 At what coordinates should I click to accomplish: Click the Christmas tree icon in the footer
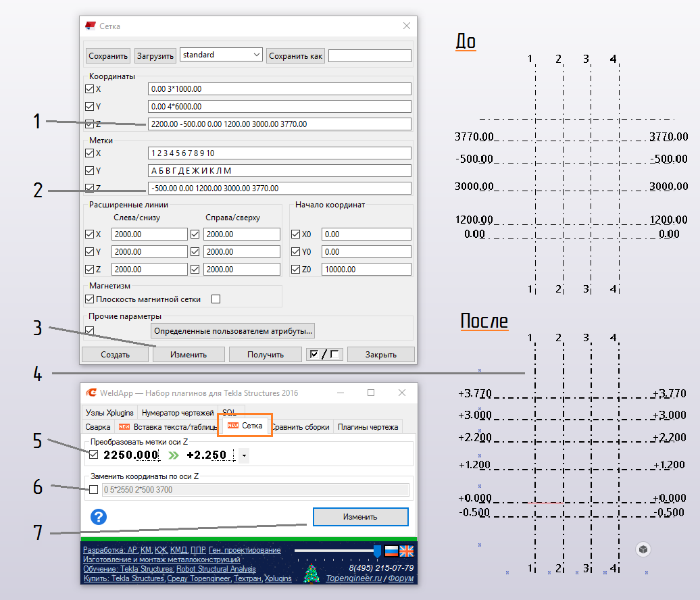(x=311, y=574)
